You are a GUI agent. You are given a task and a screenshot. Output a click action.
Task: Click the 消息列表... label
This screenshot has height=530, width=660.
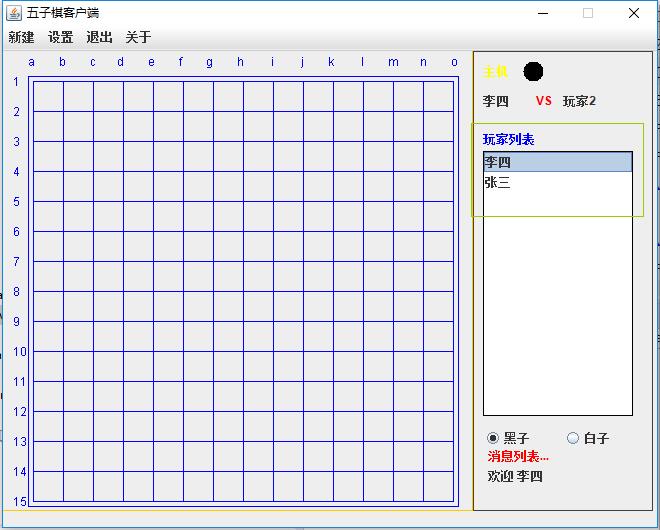coord(518,456)
